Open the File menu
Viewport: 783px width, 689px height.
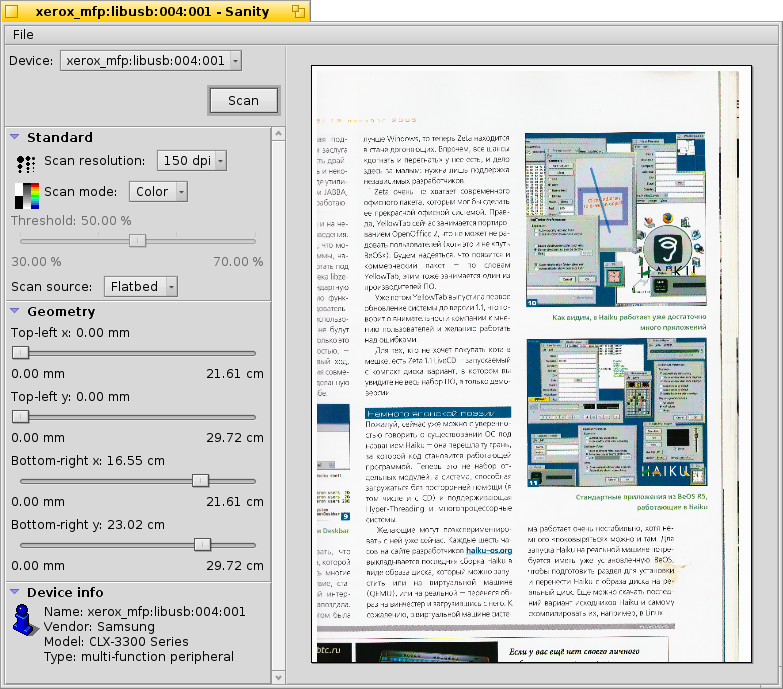point(23,34)
